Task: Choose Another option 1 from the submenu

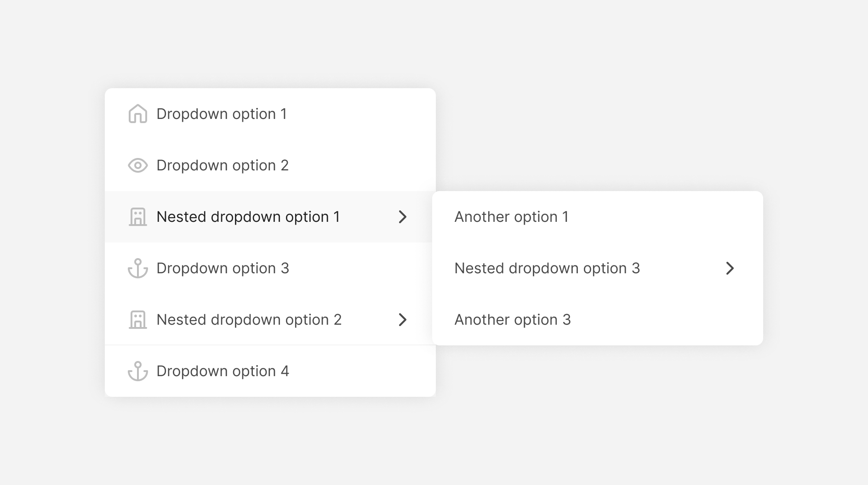Action: pos(512,217)
